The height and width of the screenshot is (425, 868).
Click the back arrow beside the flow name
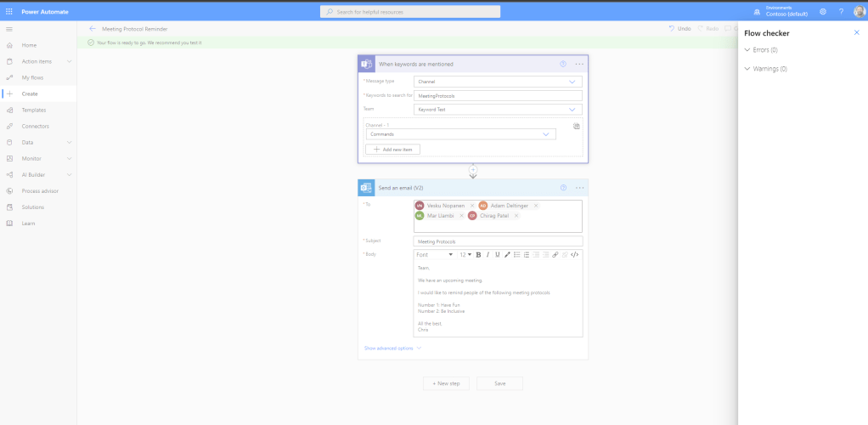pyautogui.click(x=92, y=29)
